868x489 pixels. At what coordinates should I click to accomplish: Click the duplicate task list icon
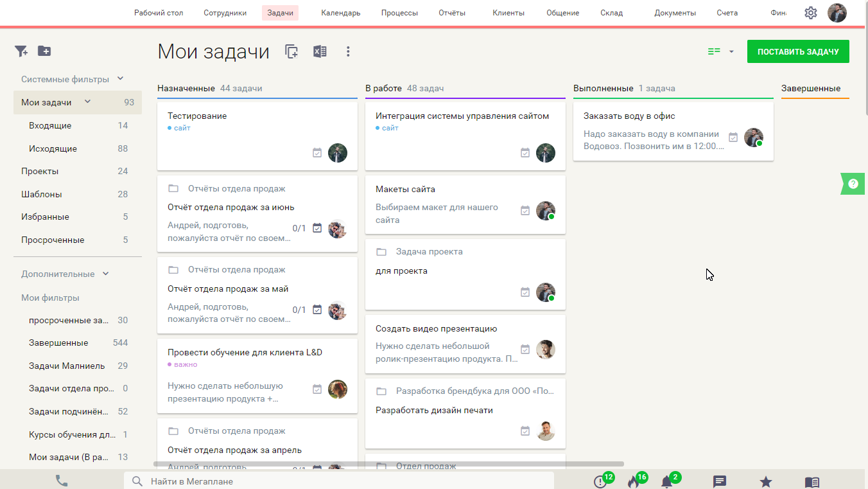(291, 51)
